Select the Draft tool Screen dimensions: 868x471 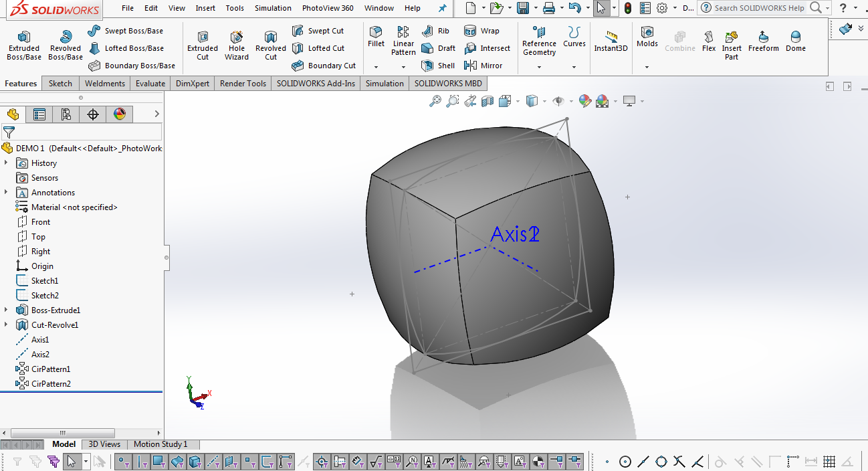tap(438, 48)
